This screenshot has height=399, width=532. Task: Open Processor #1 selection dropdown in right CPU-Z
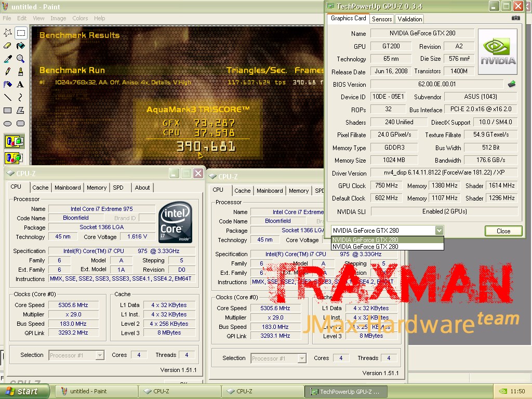[x=302, y=358]
